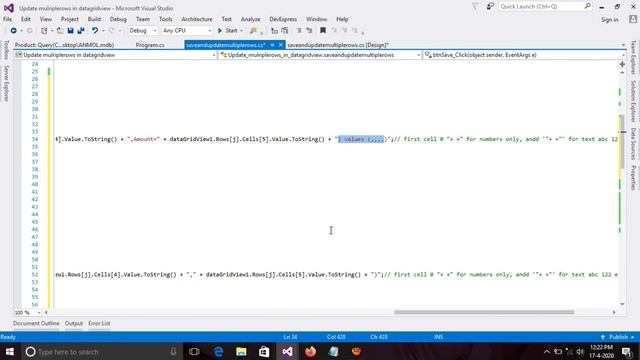Switch to the Product: Query ANMOL.mdb tab
Image resolution: width=640 pixels, height=360 pixels.
tap(64, 45)
